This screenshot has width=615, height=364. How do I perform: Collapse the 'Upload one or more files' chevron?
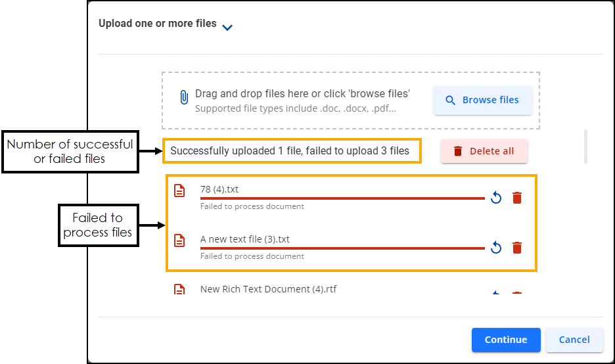click(x=227, y=28)
